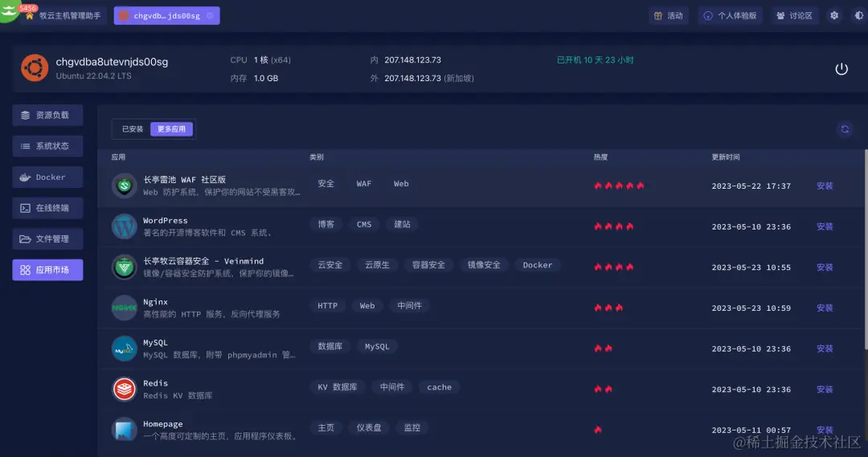Click the 容器安全 tag

coord(428,265)
